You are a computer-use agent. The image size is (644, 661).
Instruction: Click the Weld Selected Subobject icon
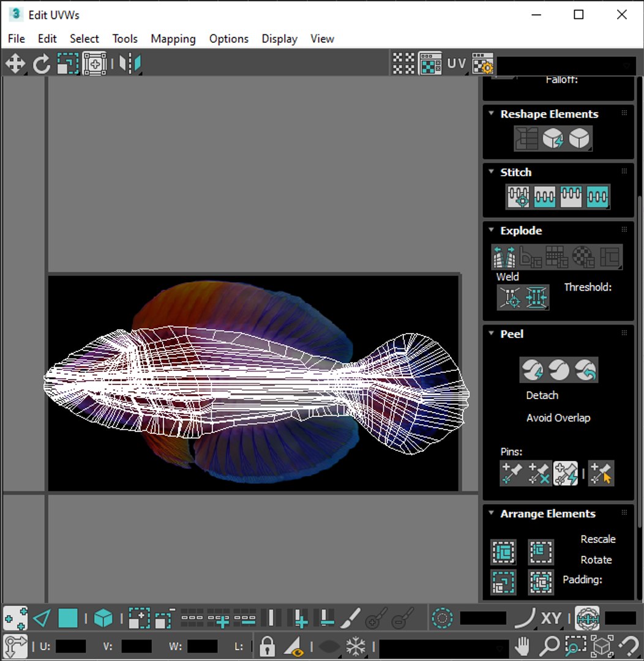pos(536,297)
